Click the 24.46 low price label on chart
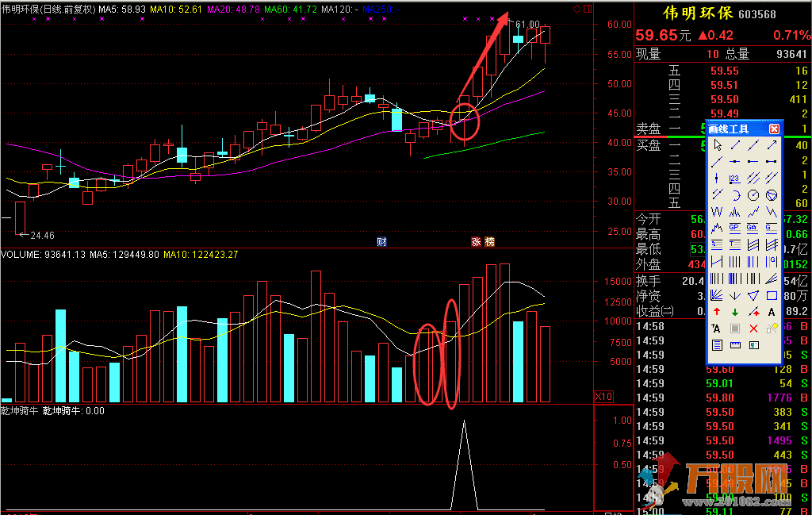Viewport: 812px width, 515px height. [x=42, y=236]
